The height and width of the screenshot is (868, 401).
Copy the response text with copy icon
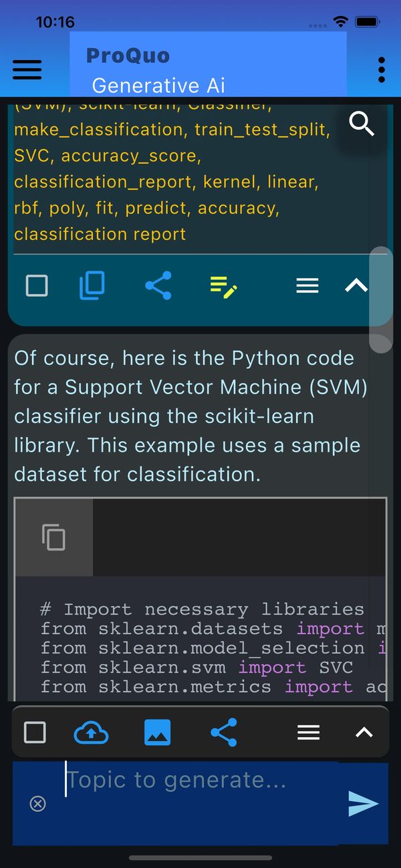[x=92, y=285]
